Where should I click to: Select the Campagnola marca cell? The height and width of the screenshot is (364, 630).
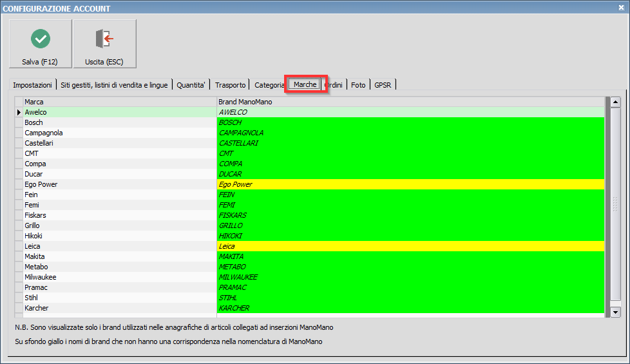(x=120, y=133)
